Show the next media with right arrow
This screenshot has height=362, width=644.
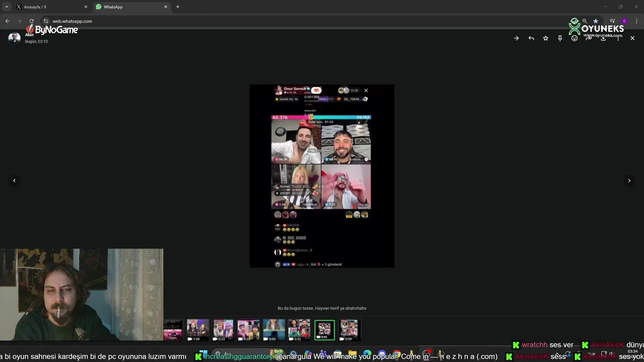click(x=629, y=180)
